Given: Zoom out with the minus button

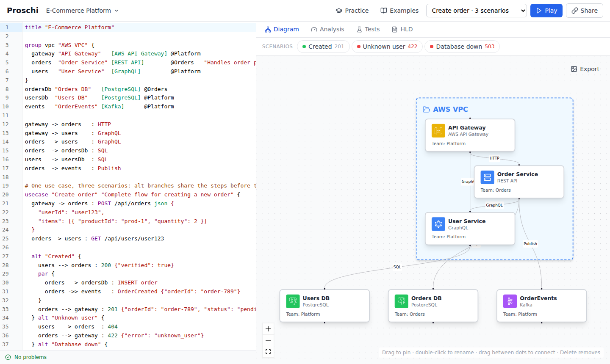Looking at the screenshot, I should pyautogui.click(x=268, y=340).
